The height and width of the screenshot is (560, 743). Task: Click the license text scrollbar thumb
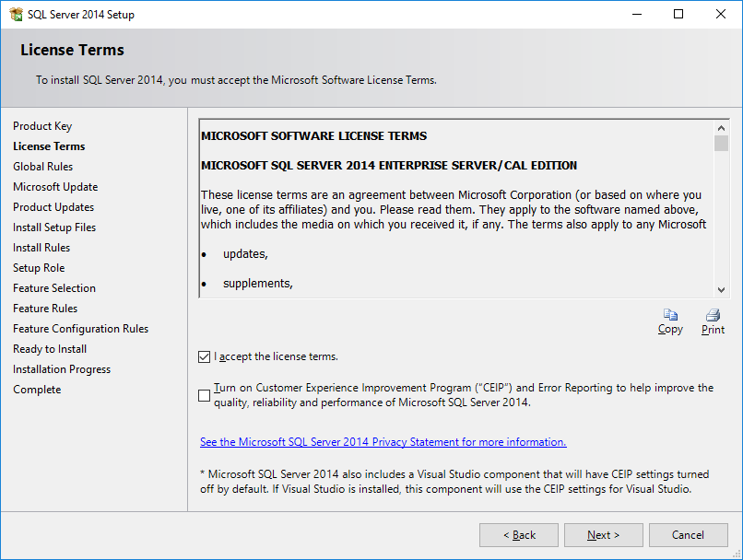point(721,143)
